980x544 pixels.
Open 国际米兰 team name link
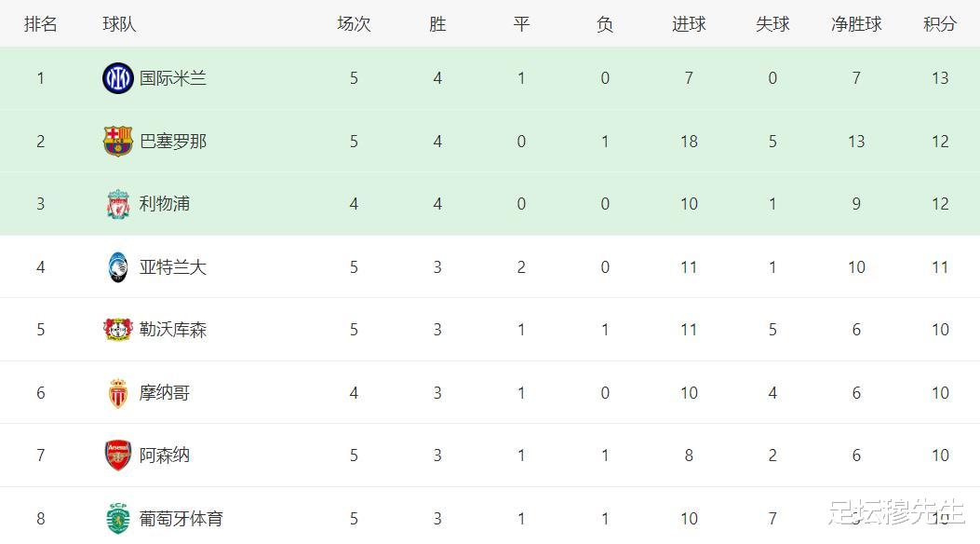tap(172, 78)
